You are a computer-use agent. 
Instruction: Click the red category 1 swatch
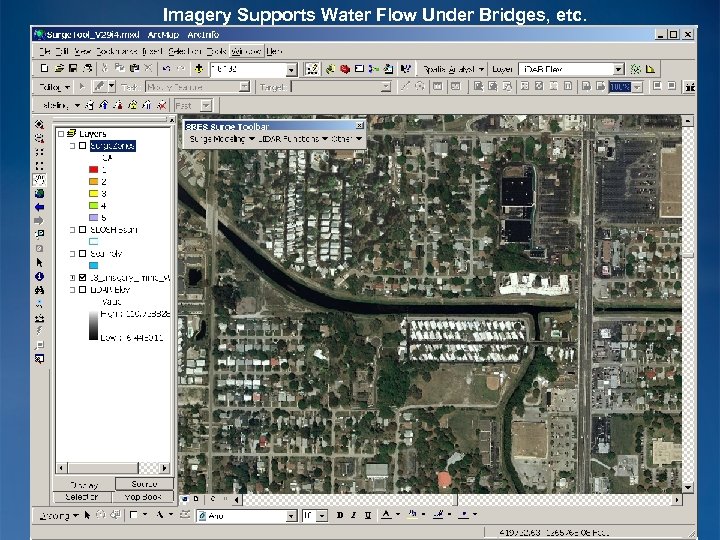(x=94, y=169)
